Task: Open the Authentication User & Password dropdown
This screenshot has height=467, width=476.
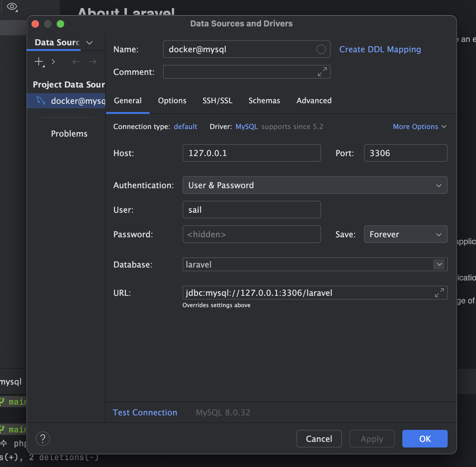Action: click(315, 185)
